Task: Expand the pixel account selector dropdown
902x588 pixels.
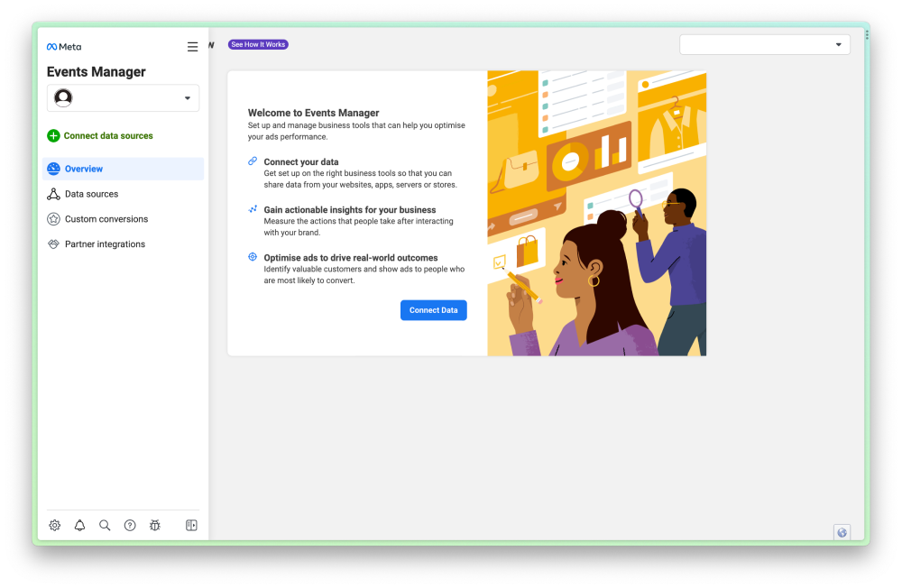Action: click(187, 97)
